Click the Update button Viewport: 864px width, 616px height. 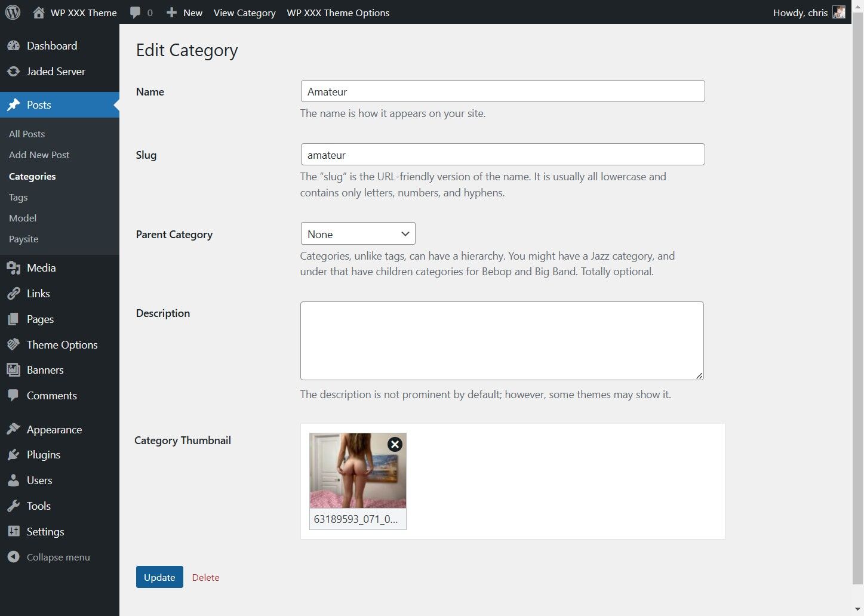(159, 577)
